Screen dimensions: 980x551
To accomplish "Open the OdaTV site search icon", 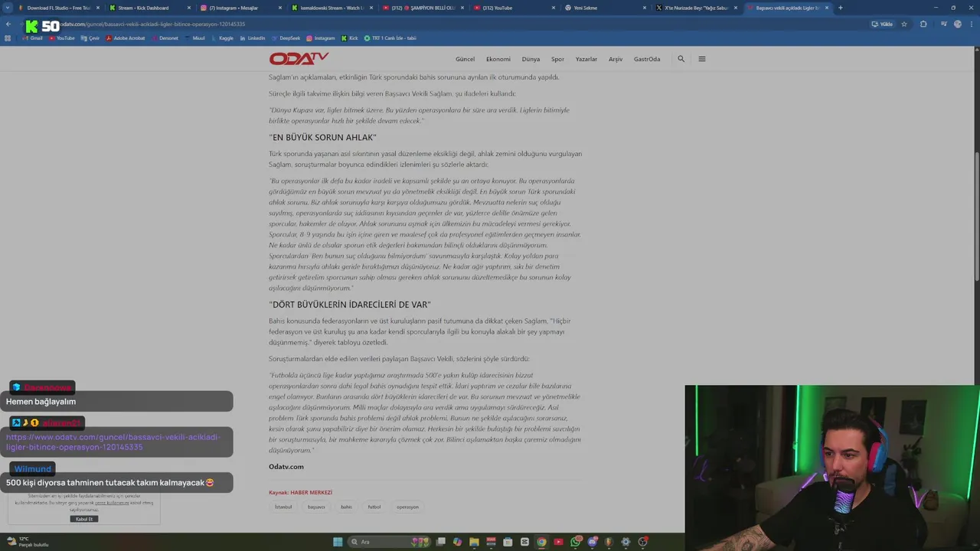I will pos(681,59).
